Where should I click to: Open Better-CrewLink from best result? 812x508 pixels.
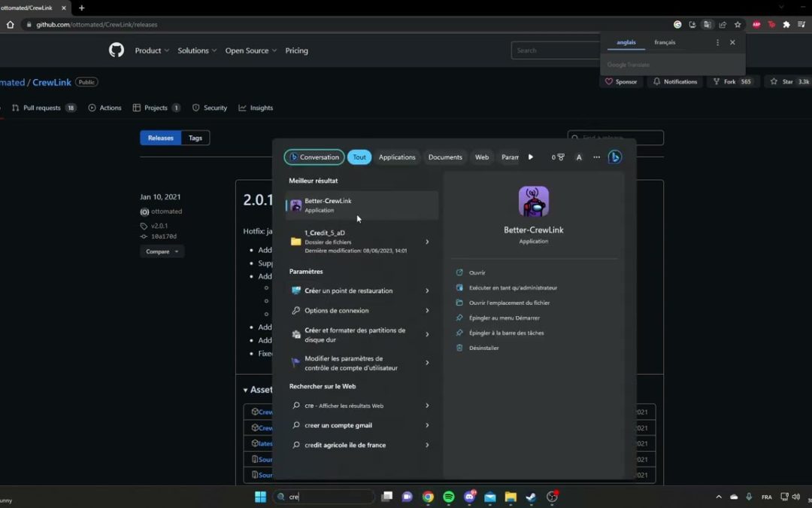362,205
